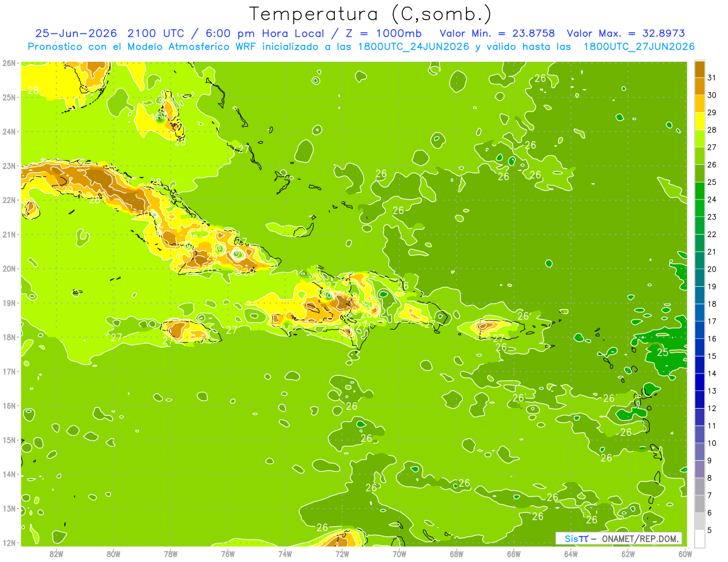The width and height of the screenshot is (728, 562).
Task: Click legend label 22 on the color bar
Action: point(712,234)
